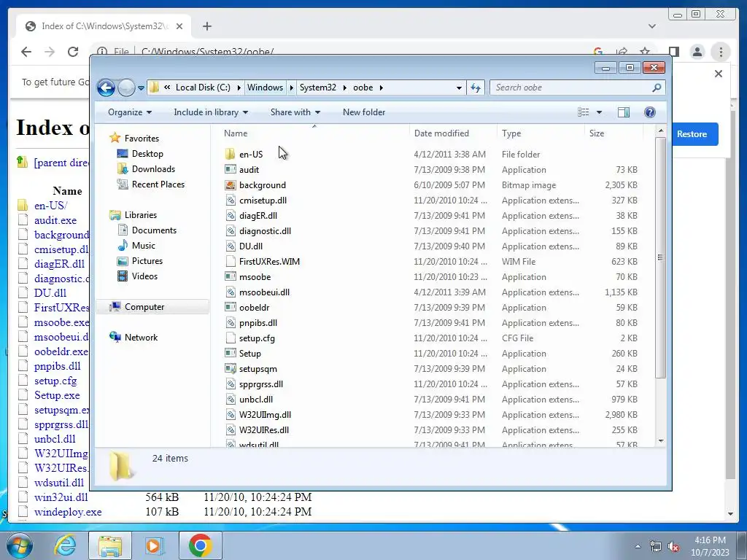Screen dimensions: 747x560
Task: Open the Organize menu
Action: click(130, 112)
